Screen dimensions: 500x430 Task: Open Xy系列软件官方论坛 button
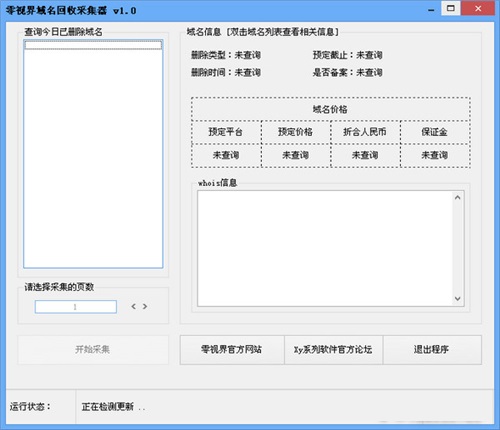tap(333, 350)
